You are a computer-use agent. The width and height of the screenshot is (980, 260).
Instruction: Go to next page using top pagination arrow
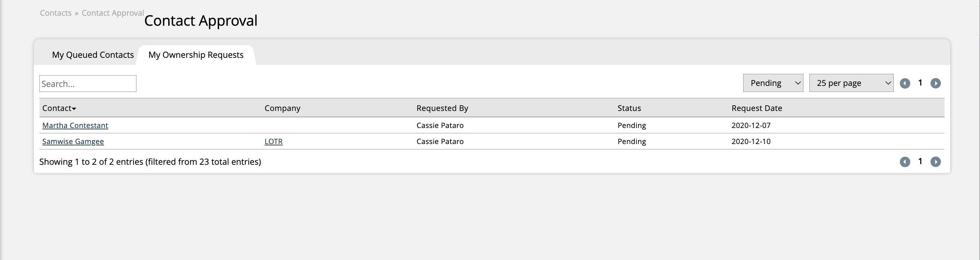click(936, 83)
